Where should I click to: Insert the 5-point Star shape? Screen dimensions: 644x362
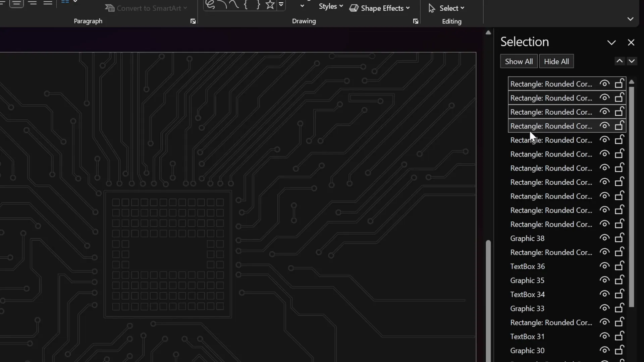click(x=270, y=5)
